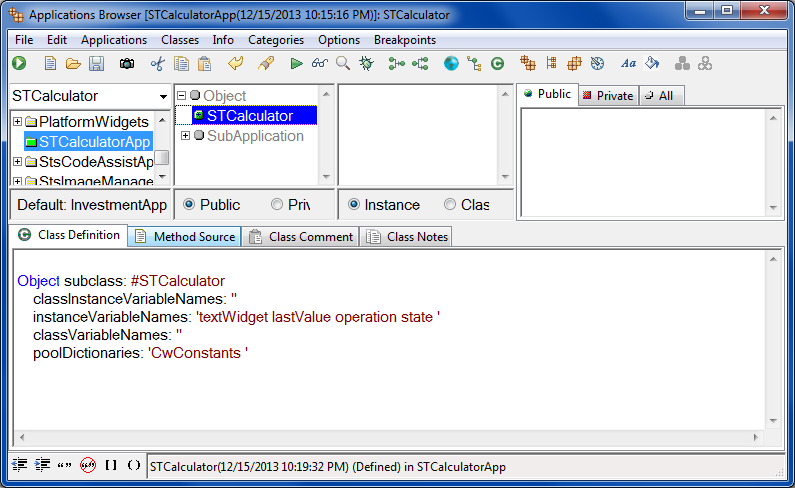795x488 pixels.
Task: Click the Save floppy disk icon
Action: (96, 64)
